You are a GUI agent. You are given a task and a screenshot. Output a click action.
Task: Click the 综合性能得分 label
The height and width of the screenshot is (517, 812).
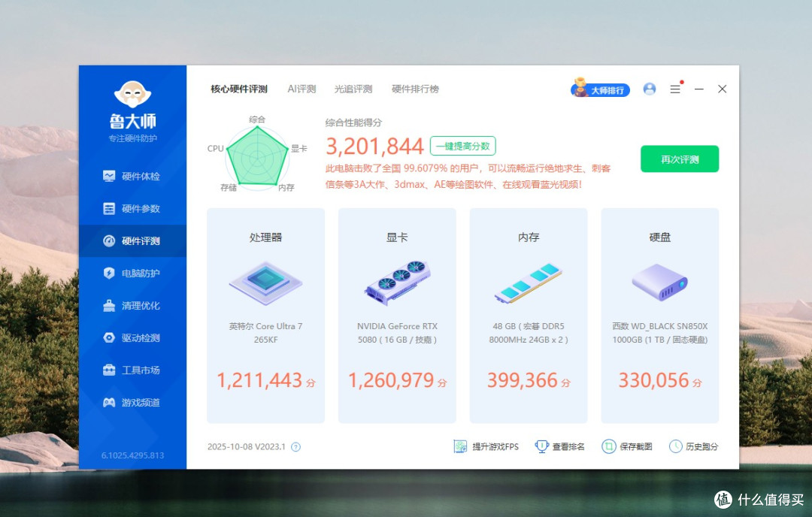click(353, 122)
